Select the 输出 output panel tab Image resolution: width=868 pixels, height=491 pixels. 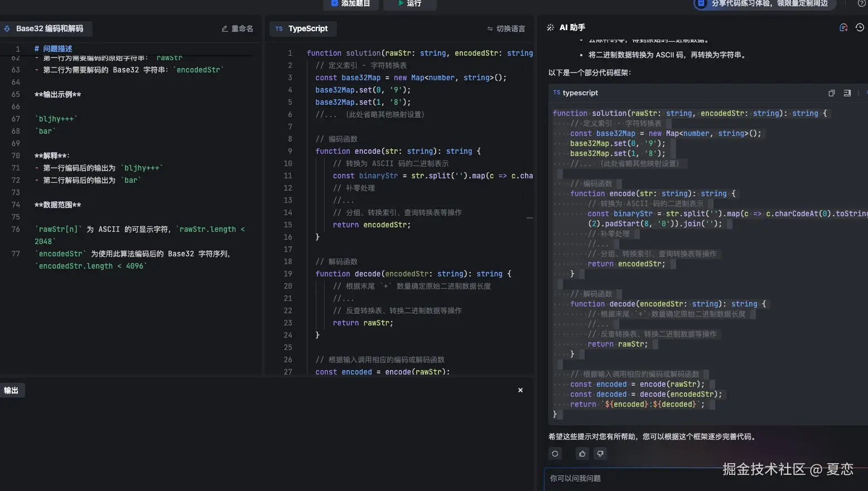(x=12, y=390)
